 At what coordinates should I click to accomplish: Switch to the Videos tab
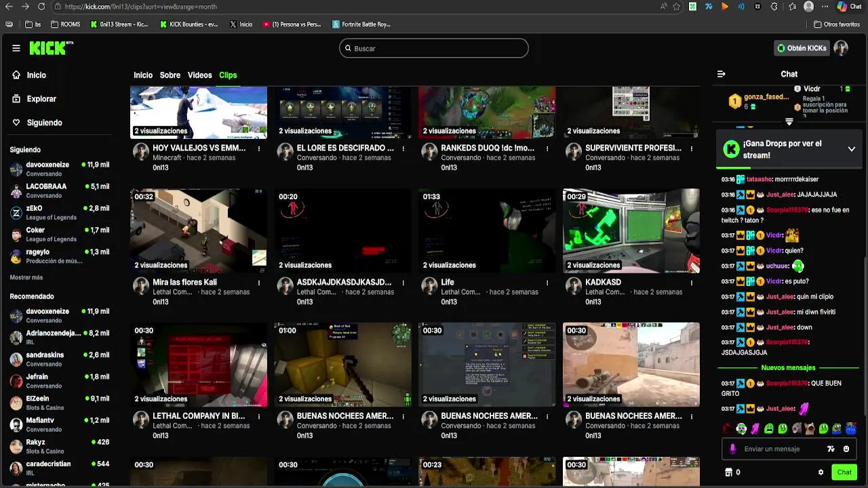point(200,75)
